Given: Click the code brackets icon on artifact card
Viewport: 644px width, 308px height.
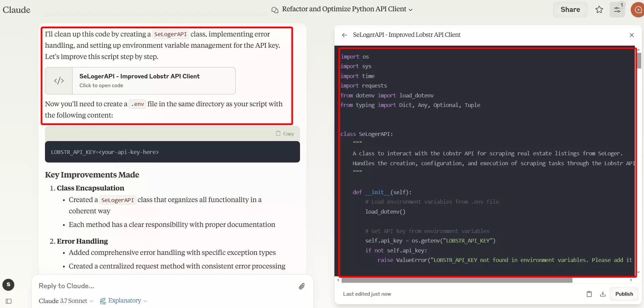Looking at the screenshot, I should pyautogui.click(x=59, y=81).
